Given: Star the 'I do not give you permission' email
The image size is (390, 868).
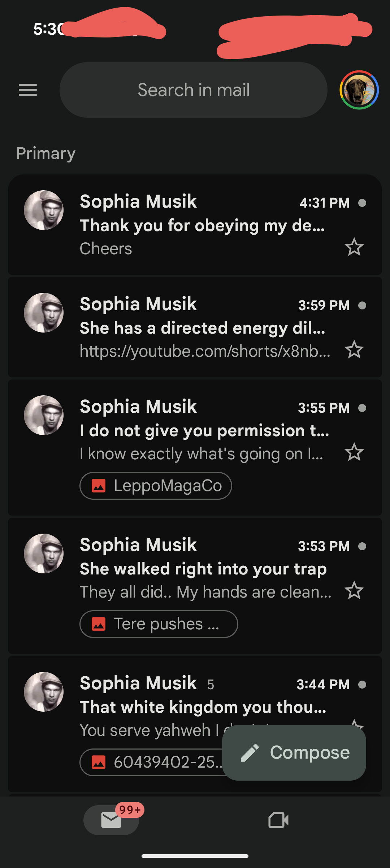Looking at the screenshot, I should [354, 452].
